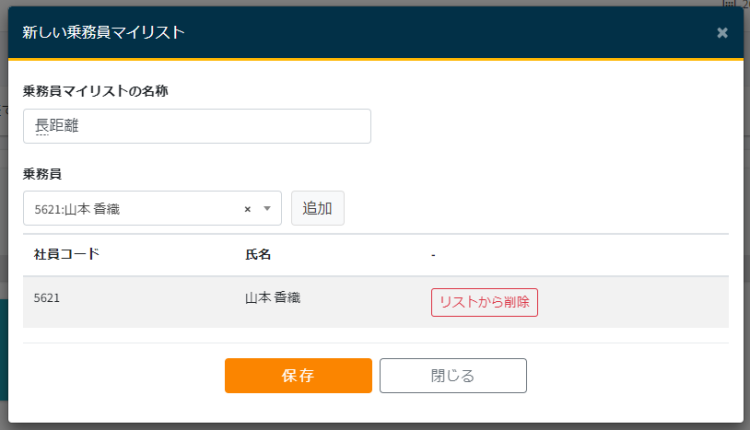Viewport: 750px width, 430px height.
Task: Remove 山本 香織 via リストから削除
Action: 484,302
